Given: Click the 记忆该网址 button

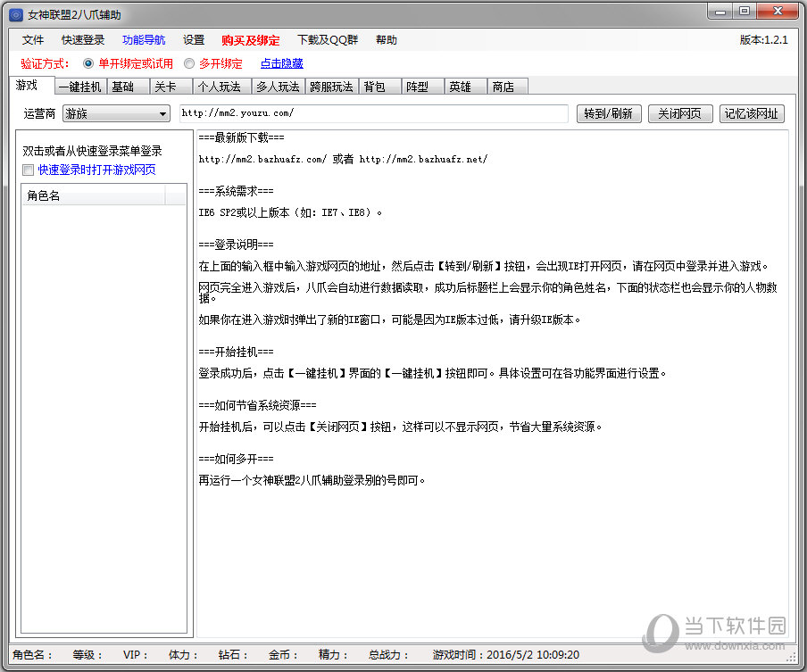Looking at the screenshot, I should point(752,113).
